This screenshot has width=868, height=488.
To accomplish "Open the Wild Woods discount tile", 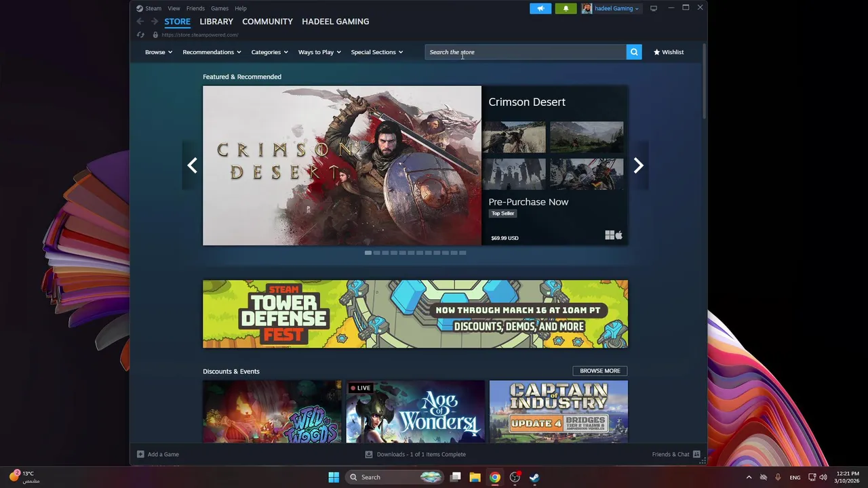I will [272, 411].
